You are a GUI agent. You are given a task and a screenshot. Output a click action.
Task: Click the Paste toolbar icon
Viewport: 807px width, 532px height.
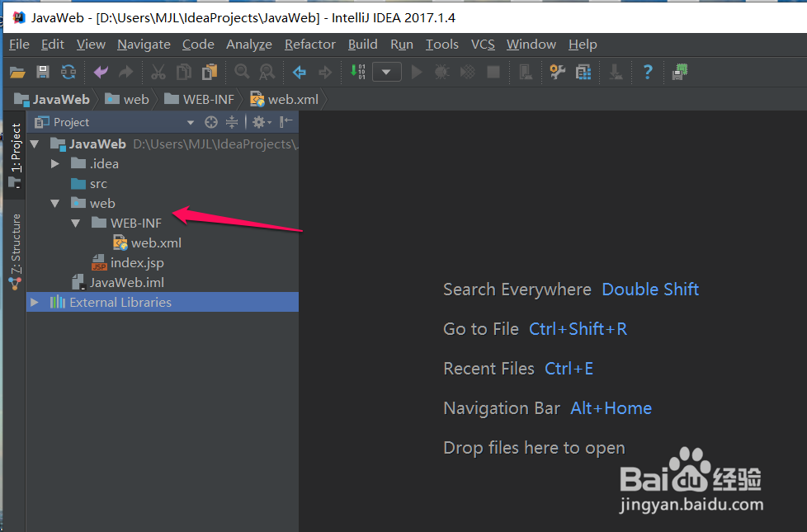(210, 72)
